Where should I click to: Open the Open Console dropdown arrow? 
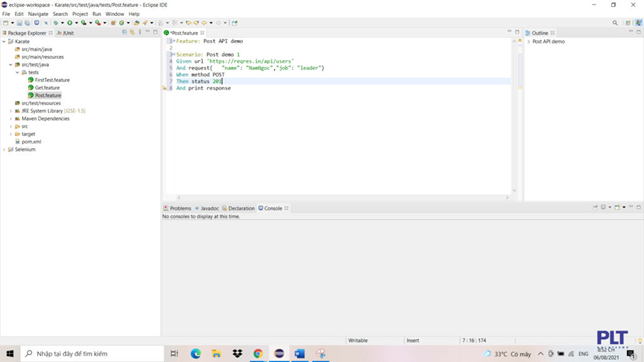tap(624, 207)
